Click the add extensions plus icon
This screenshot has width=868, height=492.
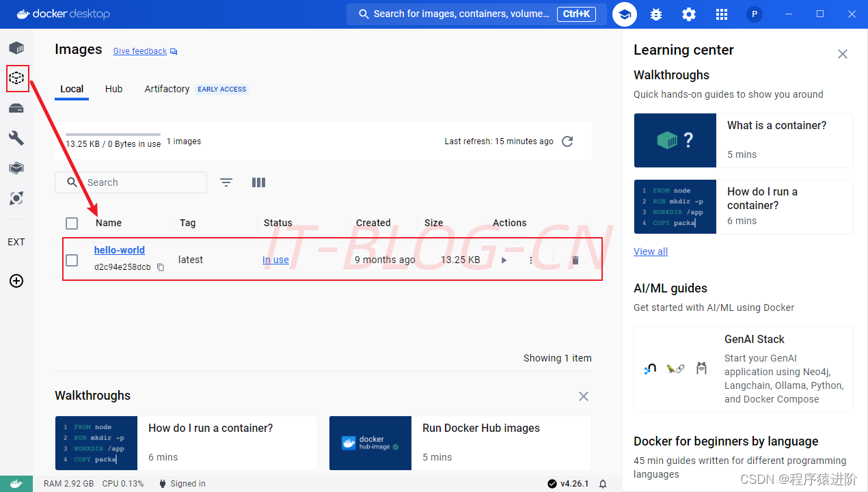click(x=16, y=281)
